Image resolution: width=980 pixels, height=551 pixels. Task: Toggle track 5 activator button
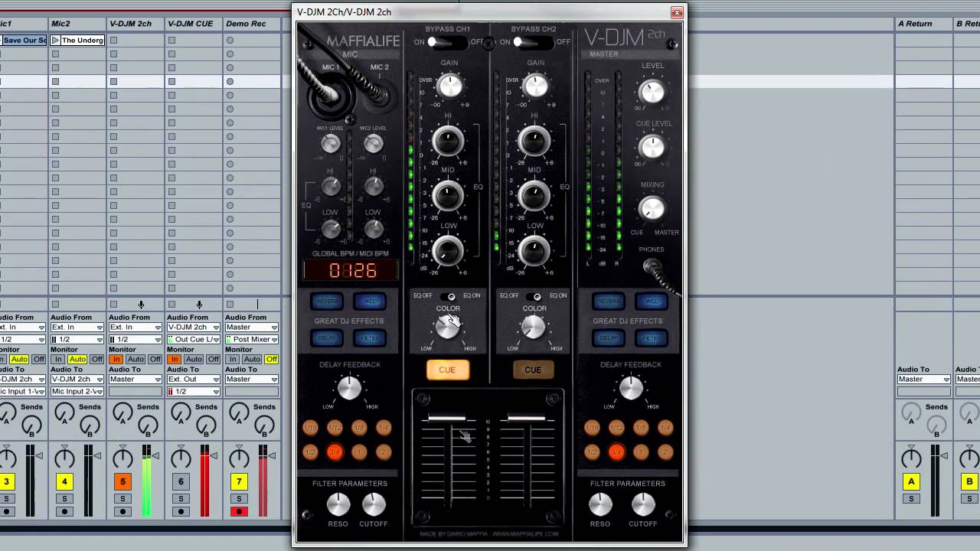pos(122,481)
